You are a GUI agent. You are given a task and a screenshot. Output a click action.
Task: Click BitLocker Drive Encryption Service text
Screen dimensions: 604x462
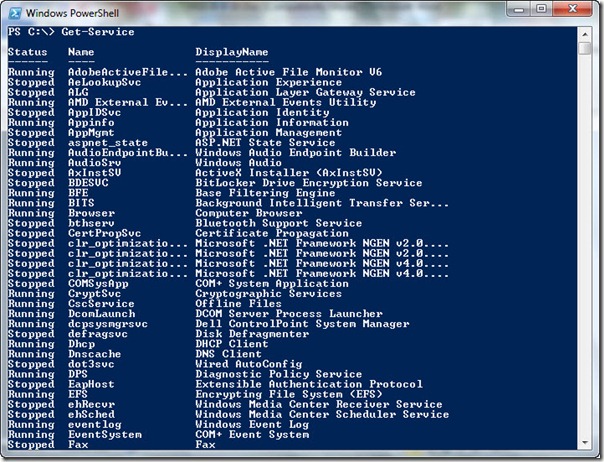[x=309, y=183]
